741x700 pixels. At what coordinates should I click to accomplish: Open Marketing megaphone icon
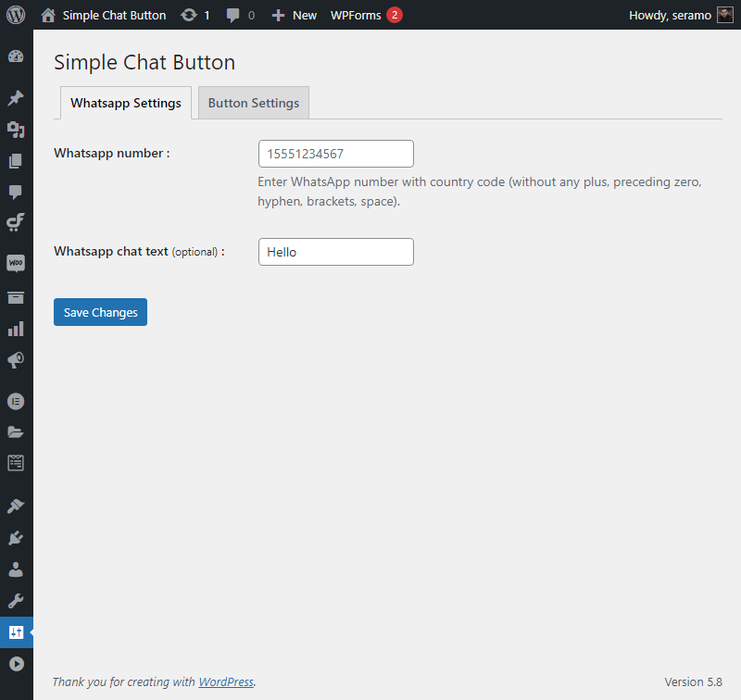pyautogui.click(x=16, y=360)
